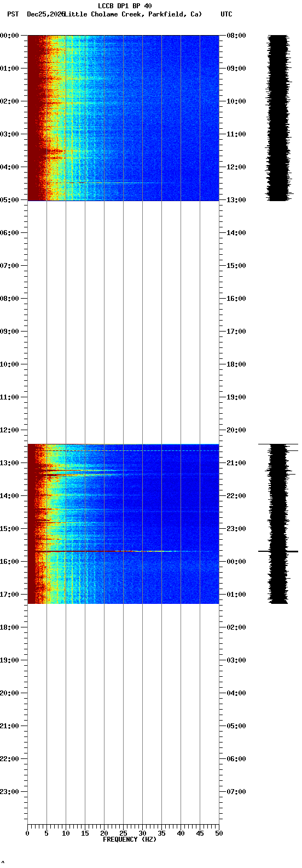The width and height of the screenshot is (302, 868).
Task: Click the 20:00 UTC time label
Action: point(236,430)
